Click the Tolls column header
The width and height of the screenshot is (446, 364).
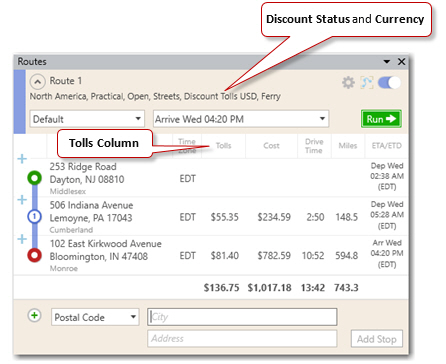223,146
